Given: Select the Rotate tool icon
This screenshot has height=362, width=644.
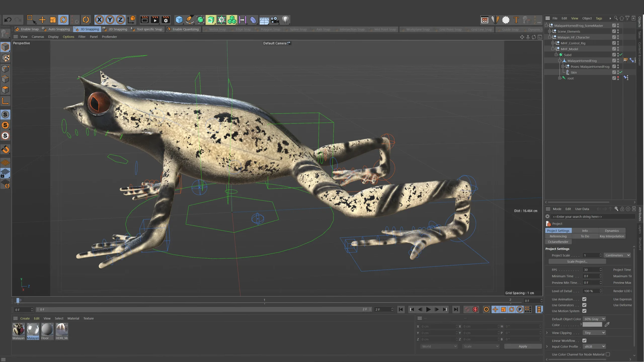Looking at the screenshot, I should pos(63,20).
